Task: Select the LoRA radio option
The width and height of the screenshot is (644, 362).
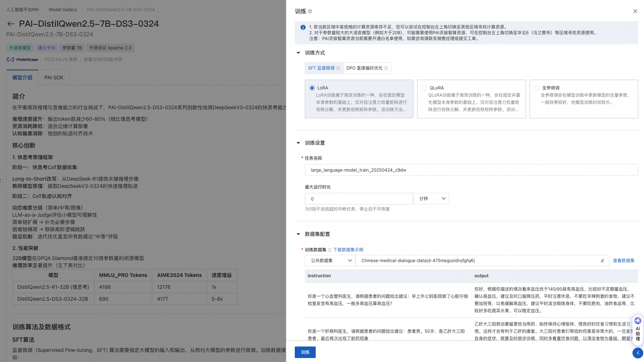Action: click(312, 88)
